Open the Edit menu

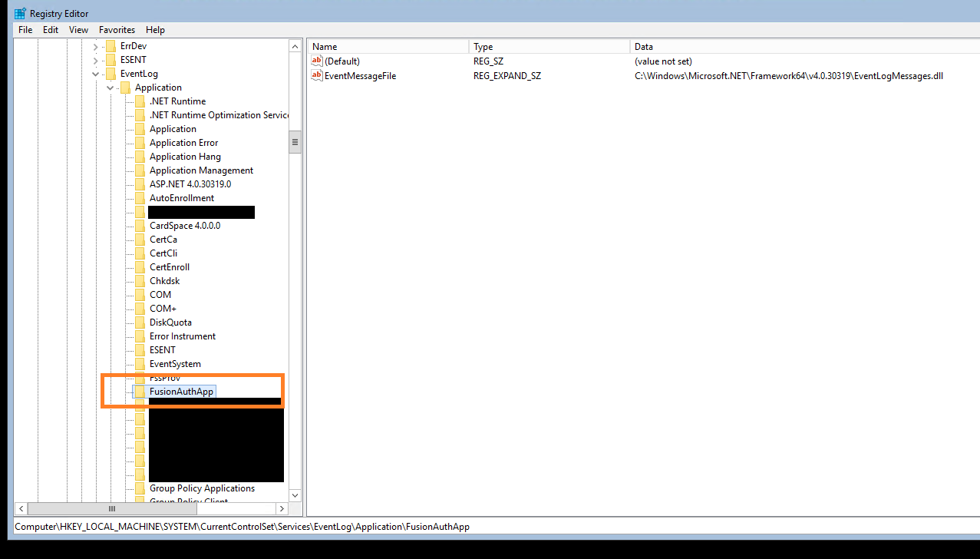(x=50, y=29)
